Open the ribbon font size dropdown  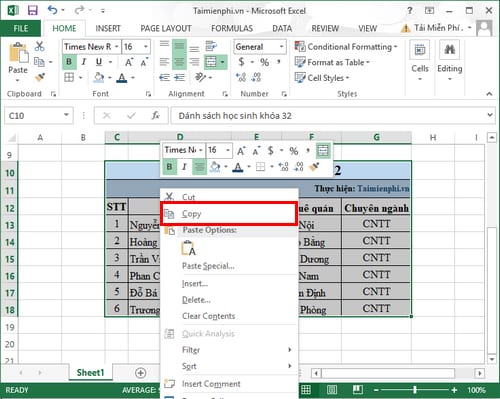(x=146, y=47)
